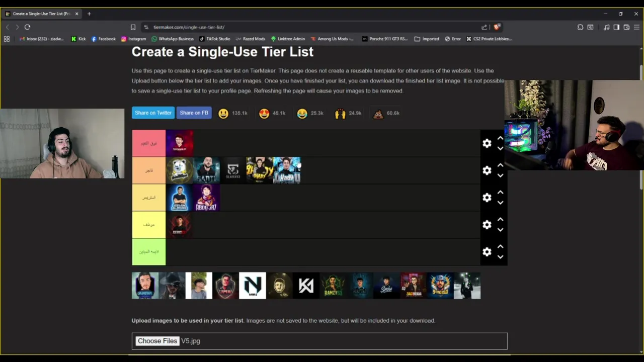Image resolution: width=644 pixels, height=362 pixels.
Task: Click the search-tabs icon next to extensions
Action: 590,27
